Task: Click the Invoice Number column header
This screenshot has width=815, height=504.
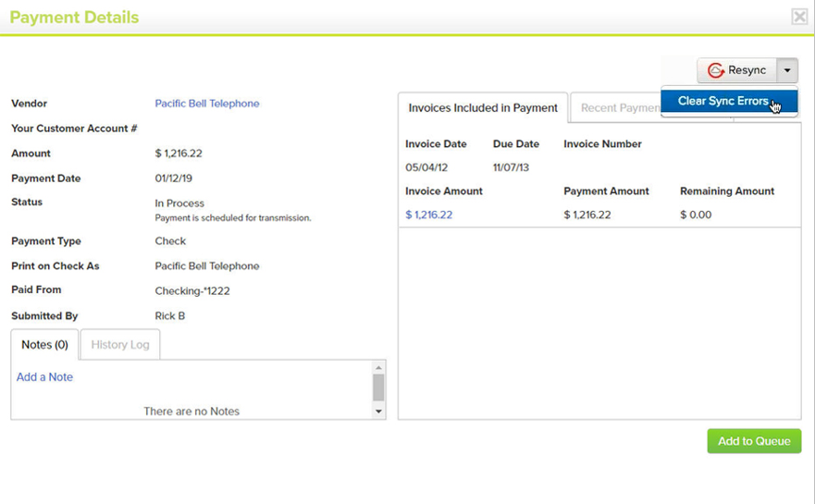Action: click(602, 144)
